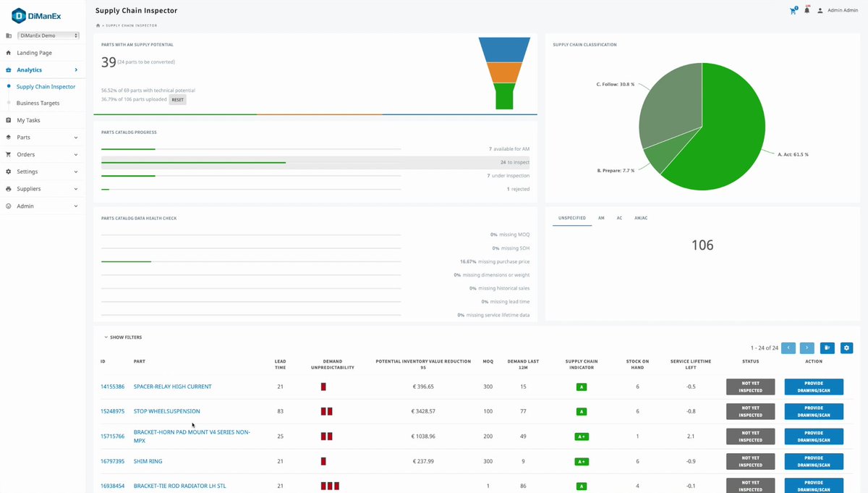Click Provide Drawing/Scan for SPACER-RELAY HIGH CURRENT

[814, 387]
